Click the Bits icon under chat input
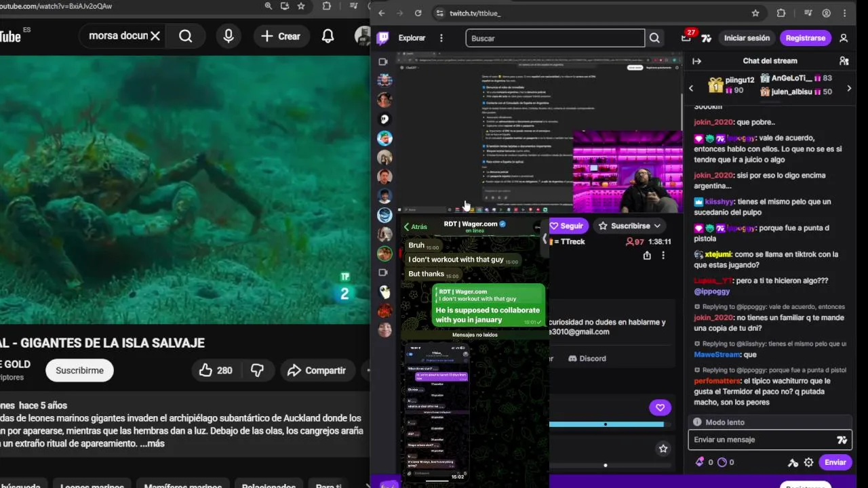Image resolution: width=868 pixels, height=488 pixels. tap(699, 462)
